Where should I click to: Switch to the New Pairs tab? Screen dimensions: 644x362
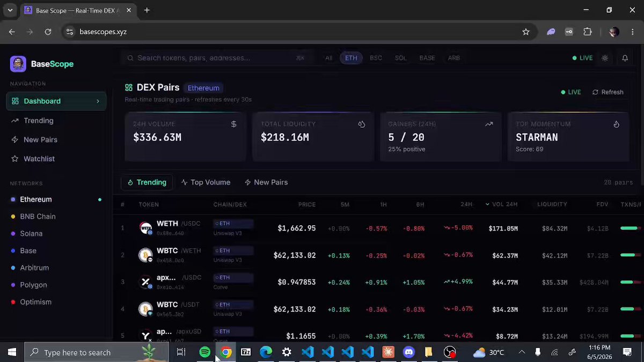(266, 182)
